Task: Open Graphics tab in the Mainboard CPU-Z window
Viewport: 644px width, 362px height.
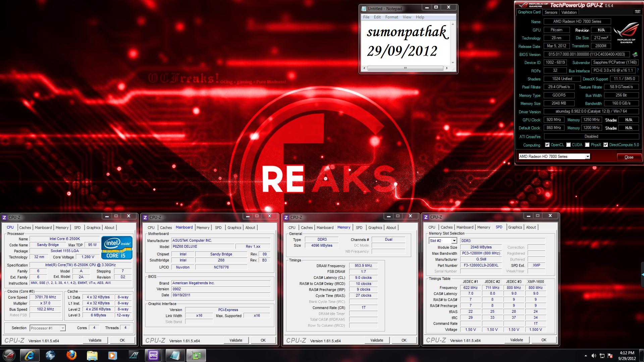Action: click(234, 228)
